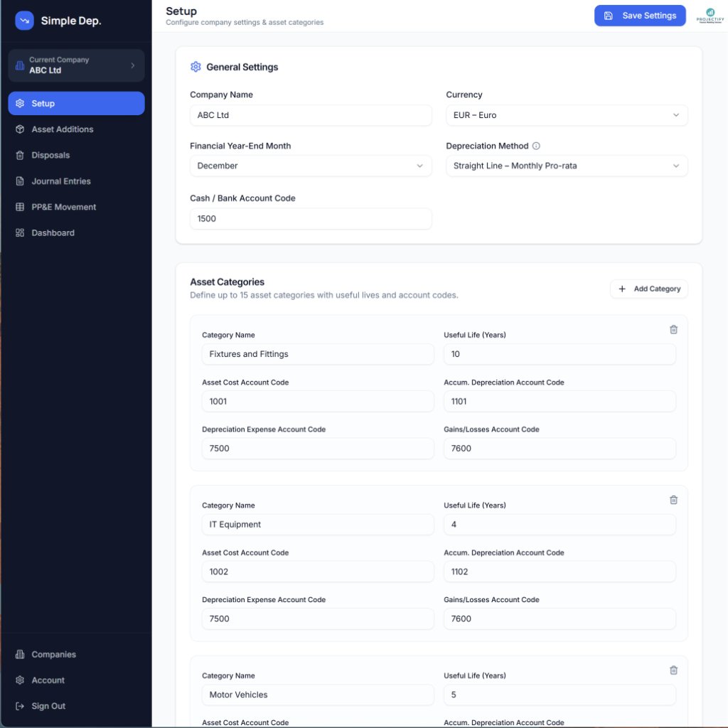
Task: Open the Depreciation Method dropdown
Action: point(567,166)
